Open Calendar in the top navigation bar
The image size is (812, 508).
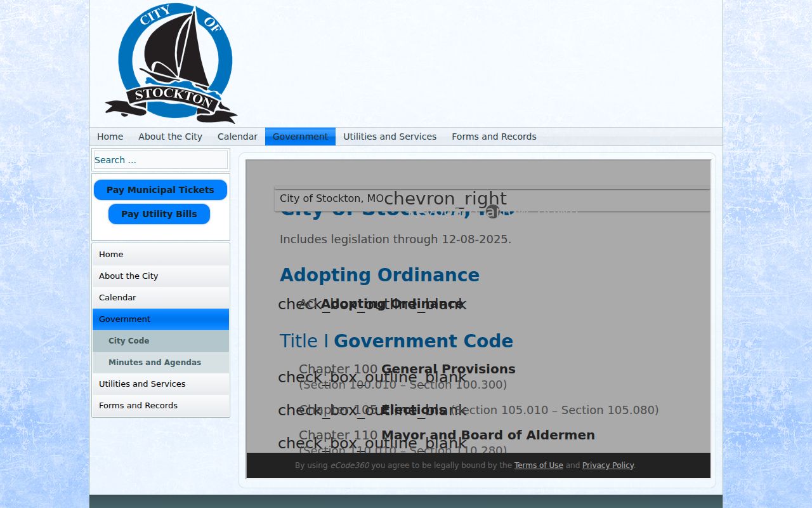(x=237, y=137)
